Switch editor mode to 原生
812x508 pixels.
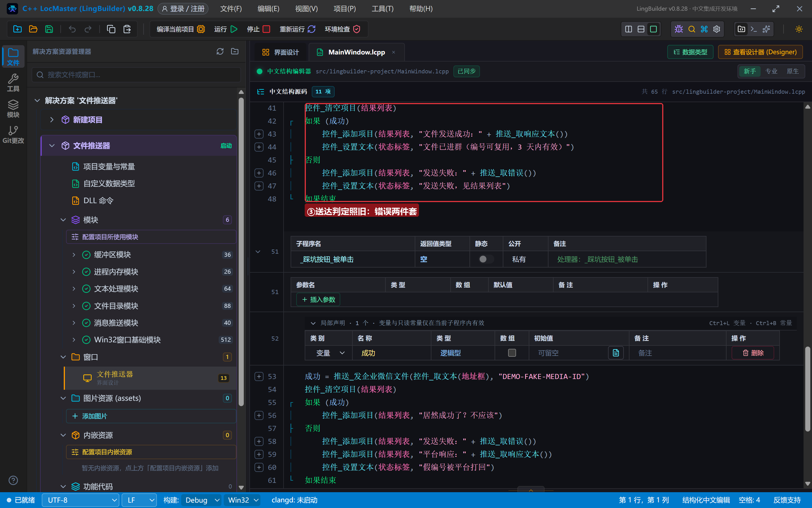[x=793, y=71]
